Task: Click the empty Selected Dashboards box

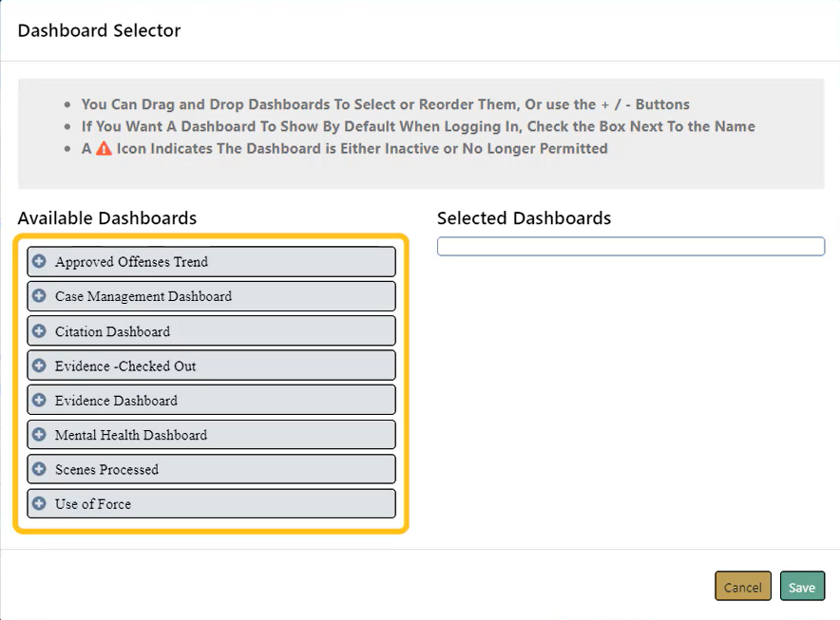Action: click(x=631, y=247)
